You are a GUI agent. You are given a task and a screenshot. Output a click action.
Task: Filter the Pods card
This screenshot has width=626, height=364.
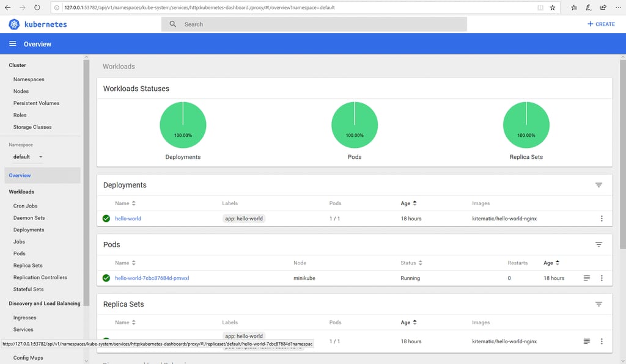(x=598, y=244)
